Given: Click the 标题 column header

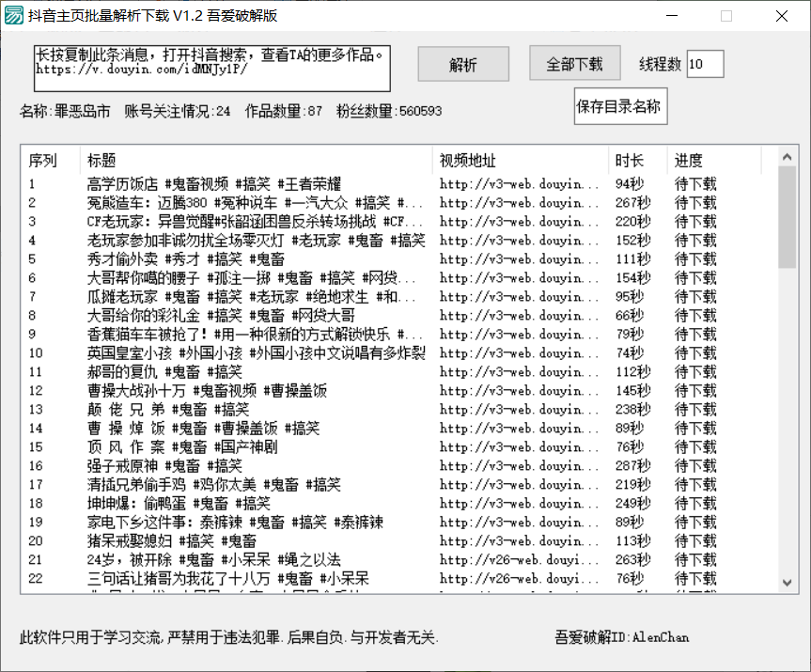Looking at the screenshot, I should 256,161.
